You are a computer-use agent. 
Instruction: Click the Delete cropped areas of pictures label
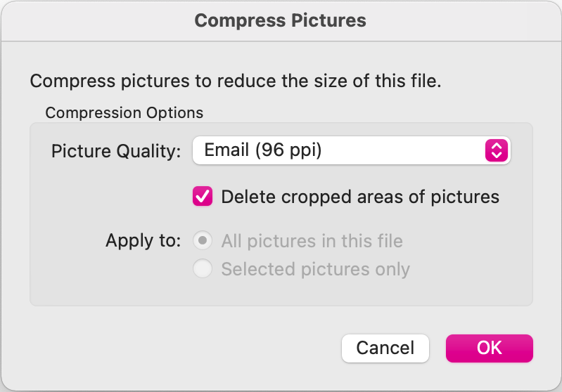click(x=359, y=197)
